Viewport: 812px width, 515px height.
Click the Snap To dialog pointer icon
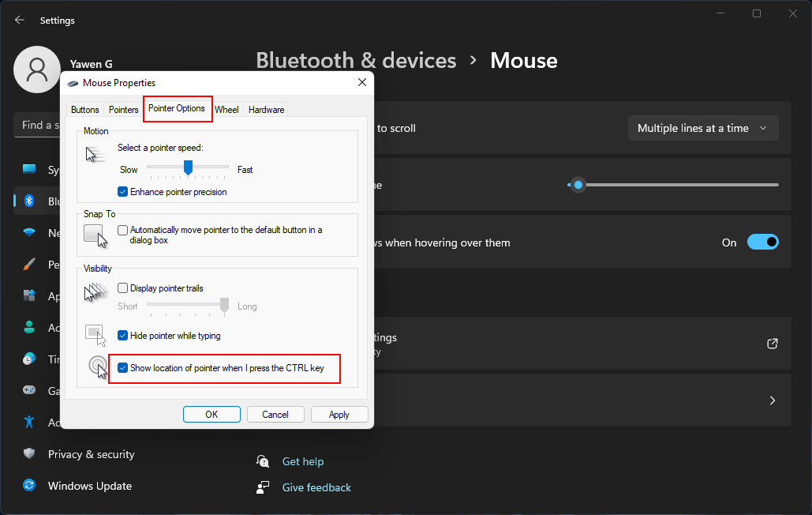click(95, 236)
